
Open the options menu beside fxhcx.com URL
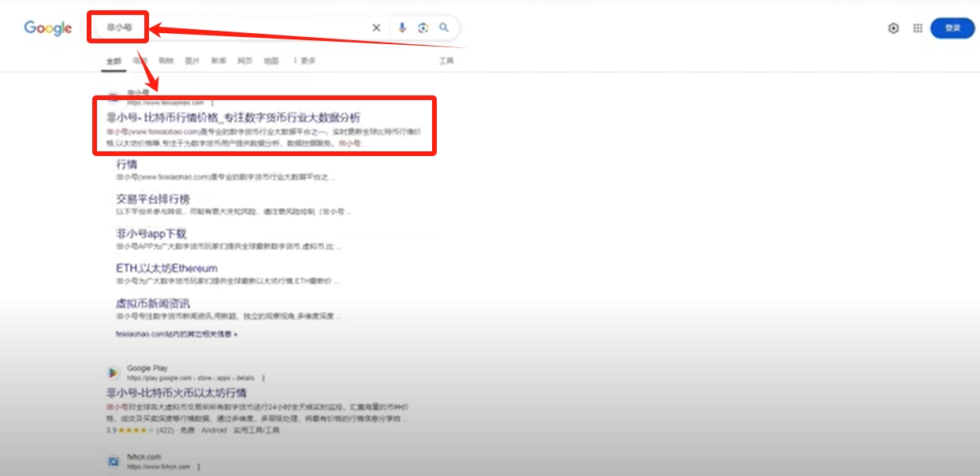[199, 467]
